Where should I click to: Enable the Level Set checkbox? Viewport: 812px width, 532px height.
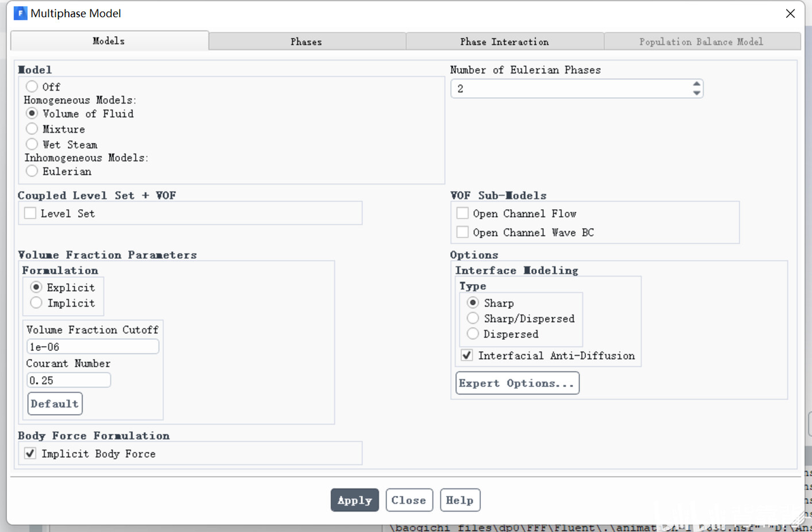pos(30,213)
